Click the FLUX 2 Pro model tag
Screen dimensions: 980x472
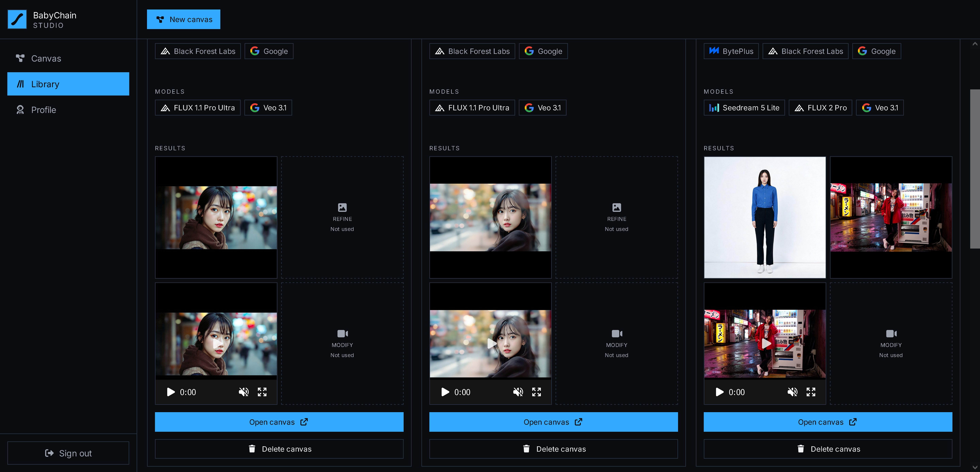[820, 108]
